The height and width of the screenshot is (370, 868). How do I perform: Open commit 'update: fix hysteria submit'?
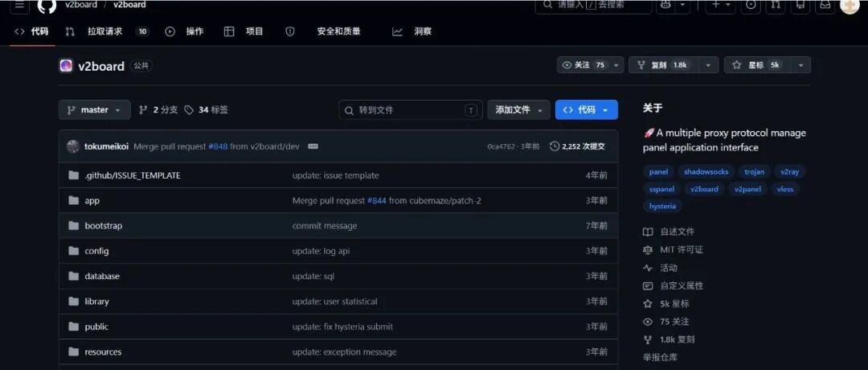(x=342, y=327)
